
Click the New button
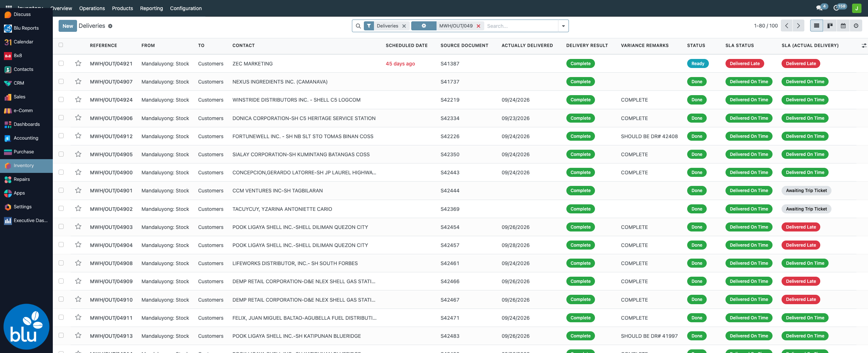68,26
